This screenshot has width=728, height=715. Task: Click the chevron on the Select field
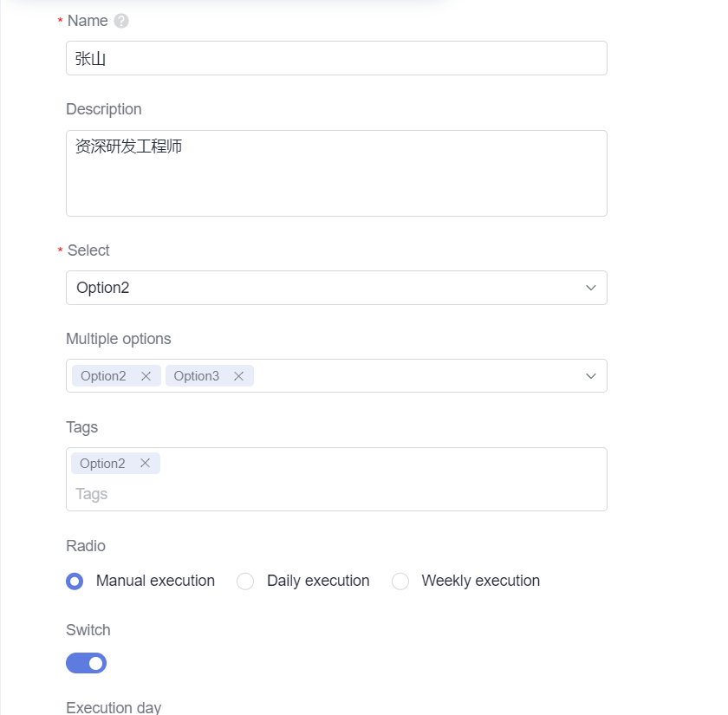tap(590, 287)
